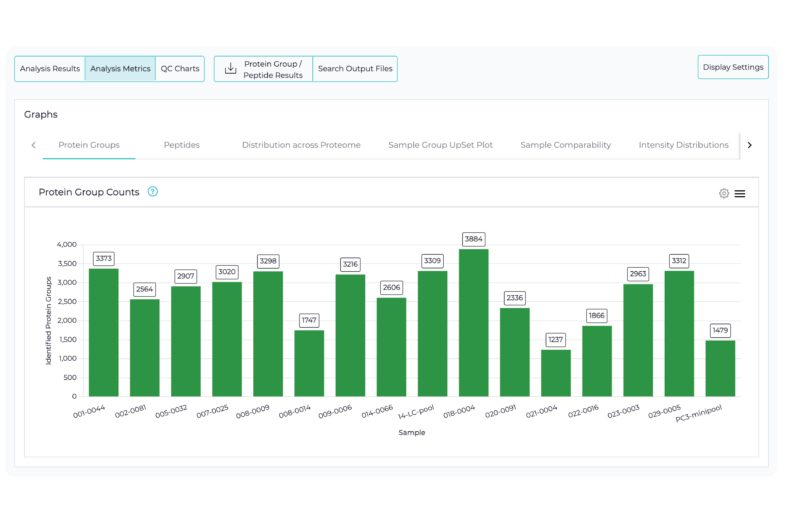Click the bar for sample 001-0044

(103, 332)
